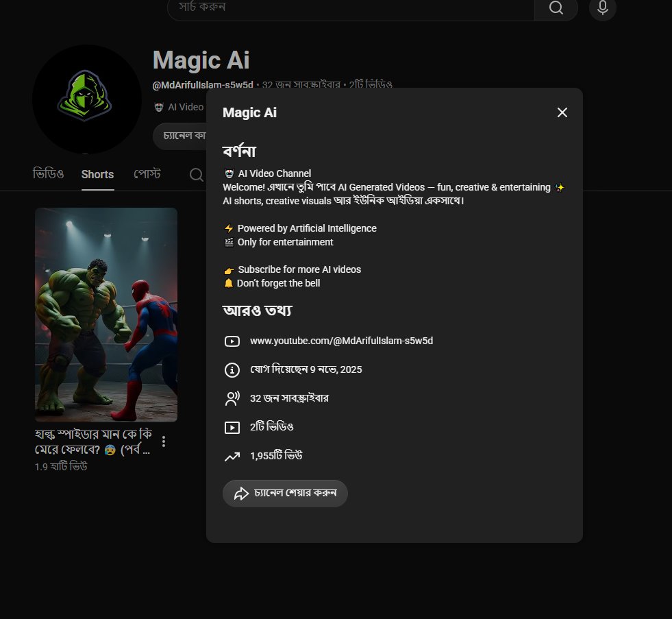Click the channel search magnifier beside tabs
The width and height of the screenshot is (672, 619).
[x=197, y=175]
